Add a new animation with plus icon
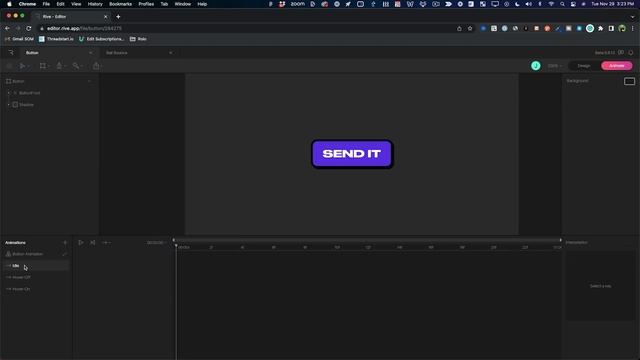The image size is (640, 360). (x=65, y=242)
